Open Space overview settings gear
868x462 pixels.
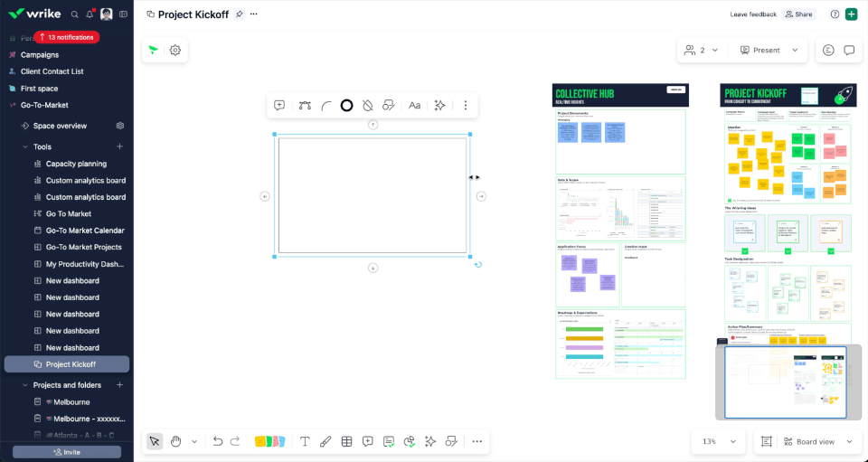pos(120,126)
